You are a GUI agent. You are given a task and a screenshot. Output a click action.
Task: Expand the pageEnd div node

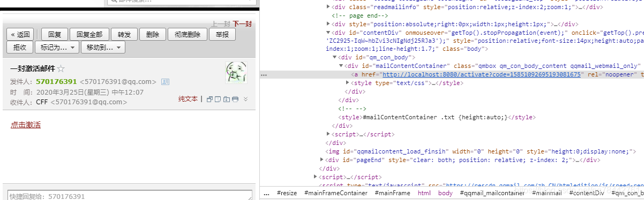[x=322, y=160]
